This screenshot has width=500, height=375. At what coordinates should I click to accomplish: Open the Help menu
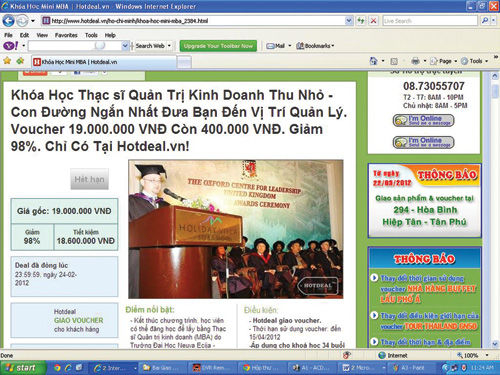point(110,35)
